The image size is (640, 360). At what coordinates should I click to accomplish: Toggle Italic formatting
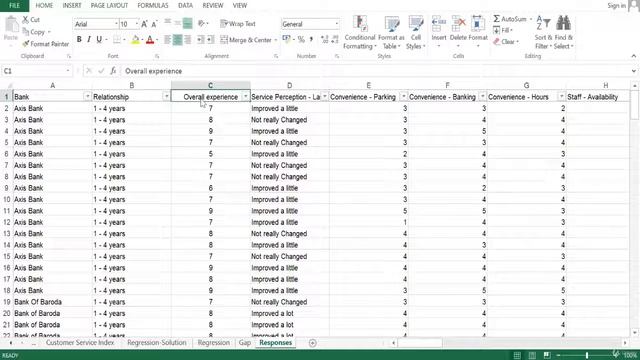pos(89,40)
